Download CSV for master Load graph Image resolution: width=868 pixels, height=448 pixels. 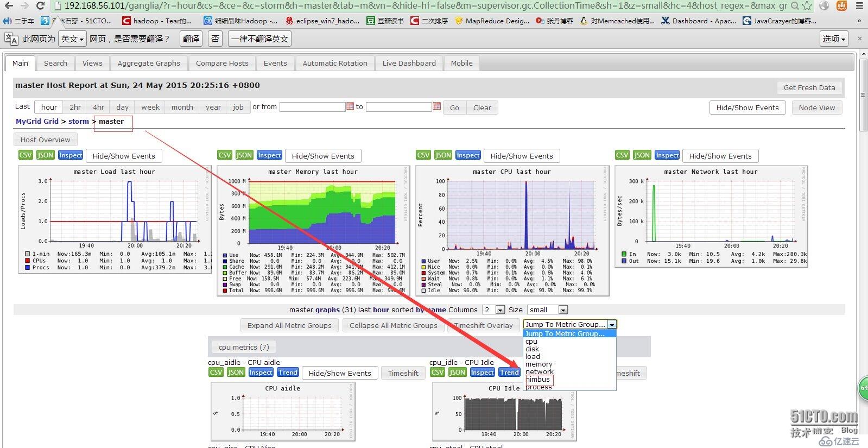tap(26, 155)
